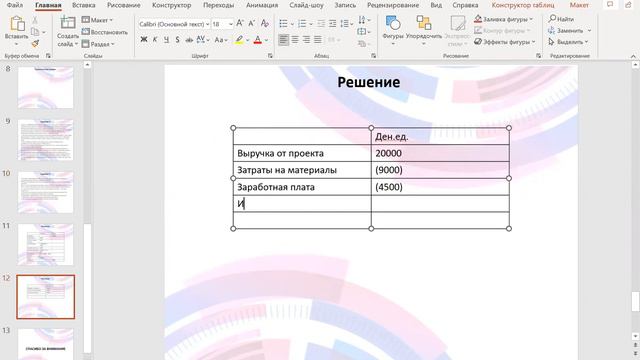This screenshot has height=360, width=640.
Task: Switch to the Table Design (Конструктор таблиц) tab
Action: click(x=523, y=5)
